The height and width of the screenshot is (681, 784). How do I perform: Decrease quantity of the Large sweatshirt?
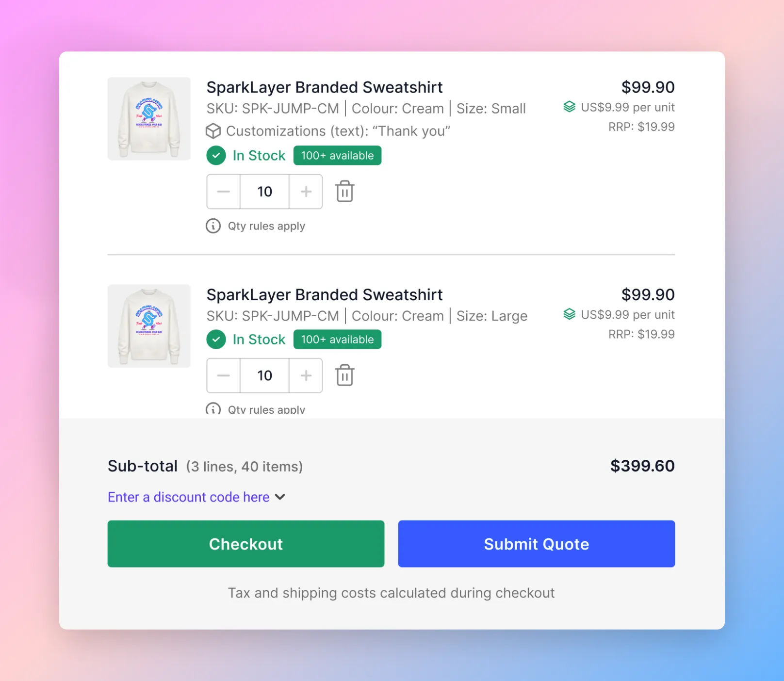(x=224, y=375)
